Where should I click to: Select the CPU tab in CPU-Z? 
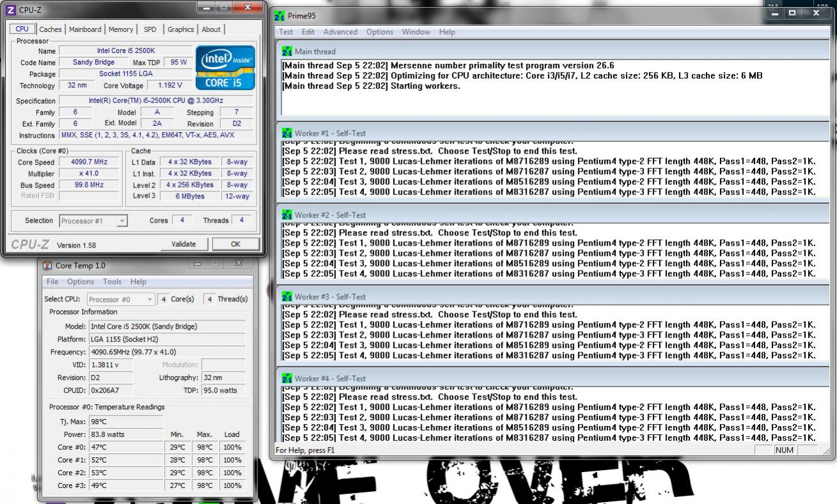coord(22,29)
